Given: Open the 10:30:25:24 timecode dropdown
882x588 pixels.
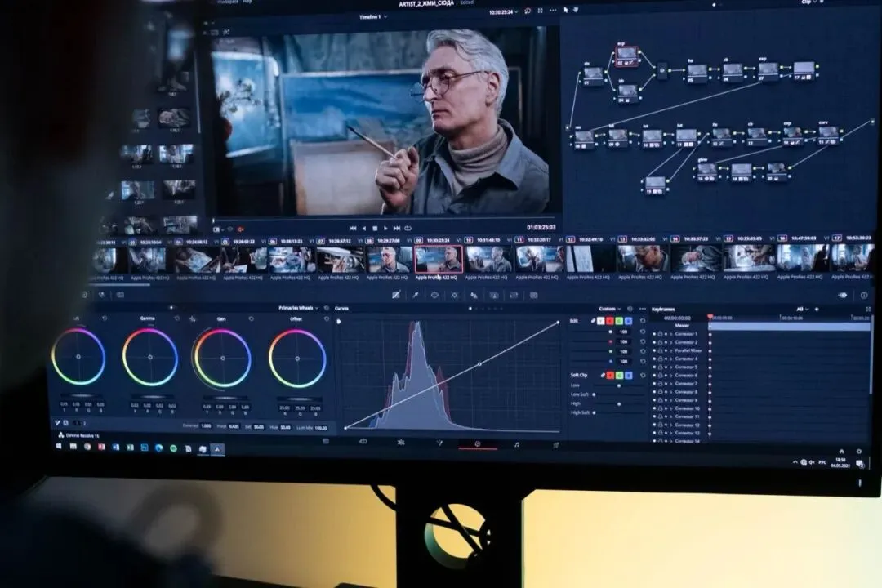Looking at the screenshot, I should tap(503, 11).
